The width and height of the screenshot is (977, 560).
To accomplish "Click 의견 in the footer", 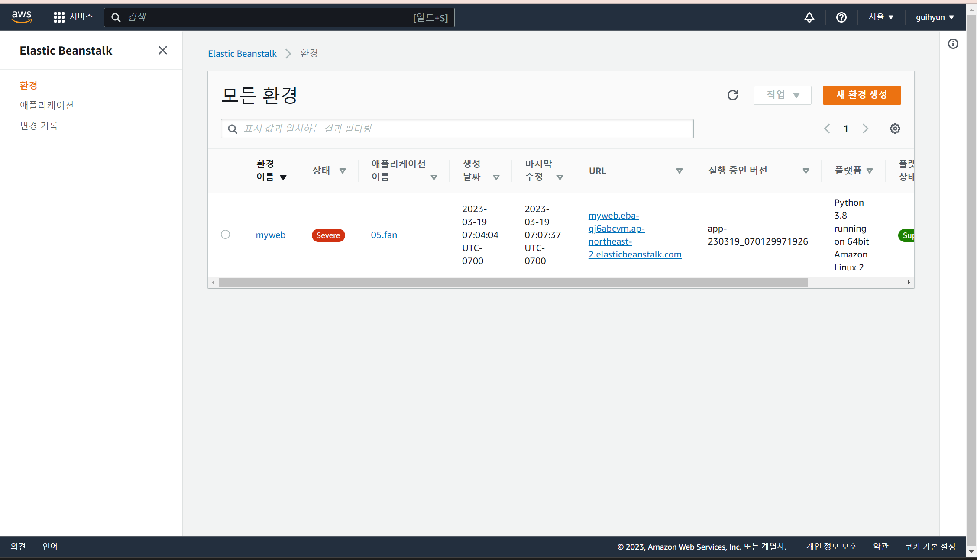I will (x=18, y=546).
